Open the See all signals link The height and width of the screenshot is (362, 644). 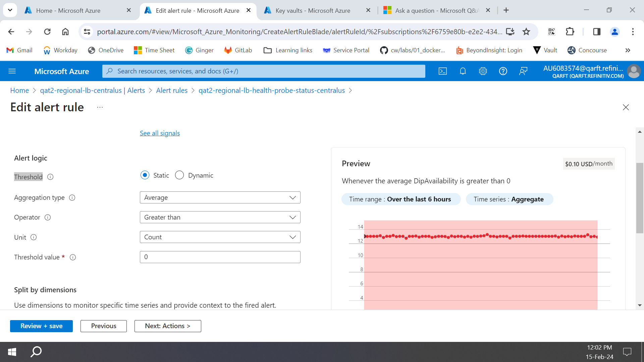[160, 133]
